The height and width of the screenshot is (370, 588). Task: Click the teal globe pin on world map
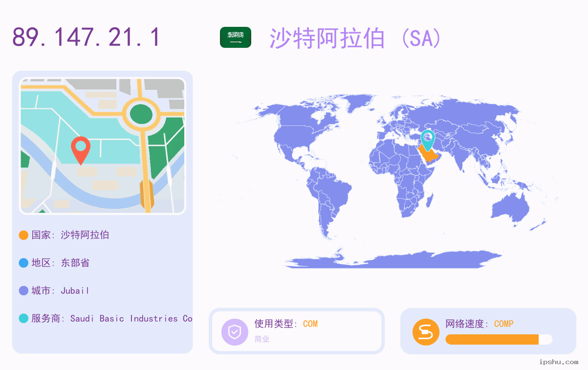(428, 140)
